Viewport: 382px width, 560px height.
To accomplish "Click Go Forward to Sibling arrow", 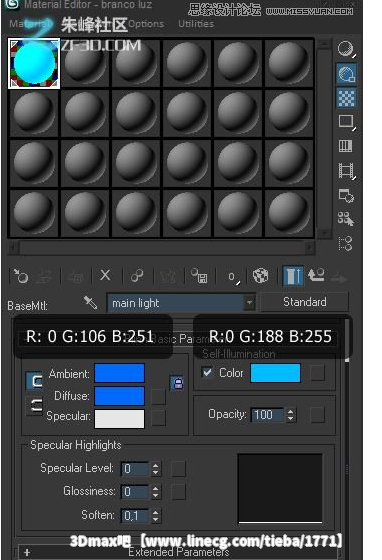I will pos(338,278).
